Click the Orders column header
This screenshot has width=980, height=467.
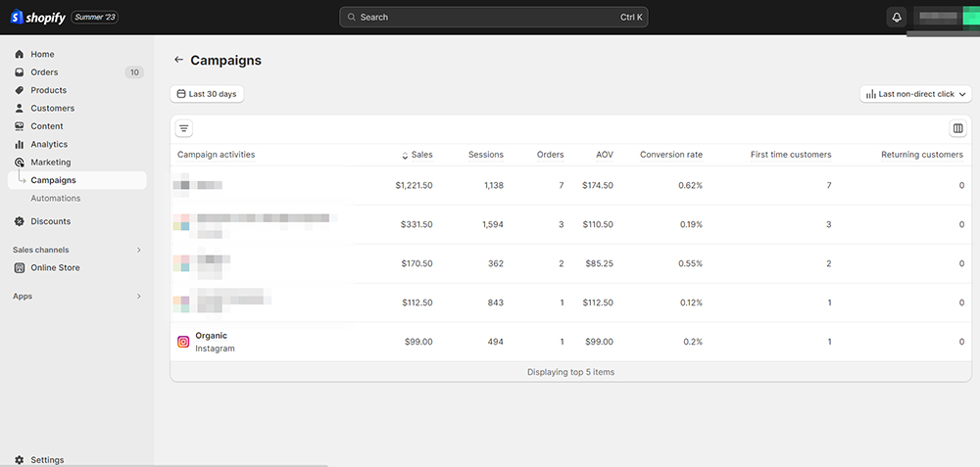(550, 155)
